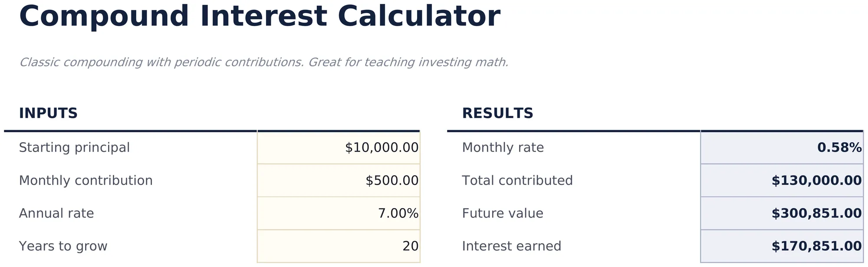Image resolution: width=868 pixels, height=267 pixels.
Task: Select the italic subtitle about classic compounding
Action: click(x=264, y=62)
